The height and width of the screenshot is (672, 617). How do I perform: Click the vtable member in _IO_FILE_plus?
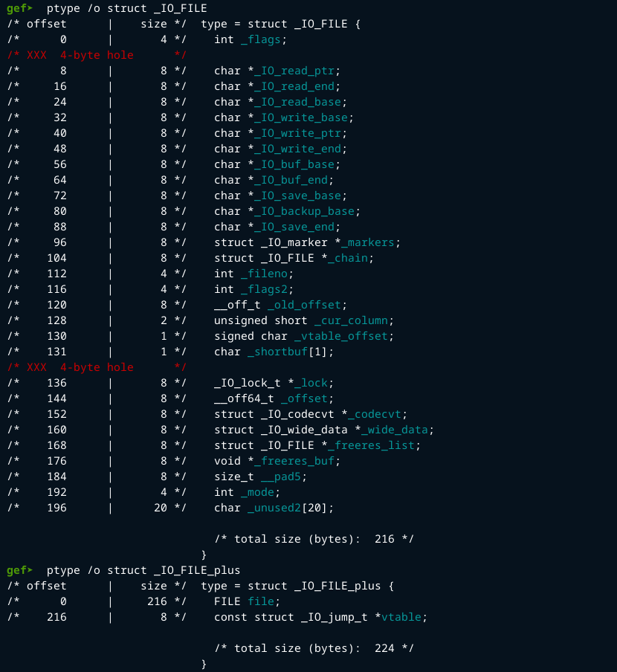point(404,617)
